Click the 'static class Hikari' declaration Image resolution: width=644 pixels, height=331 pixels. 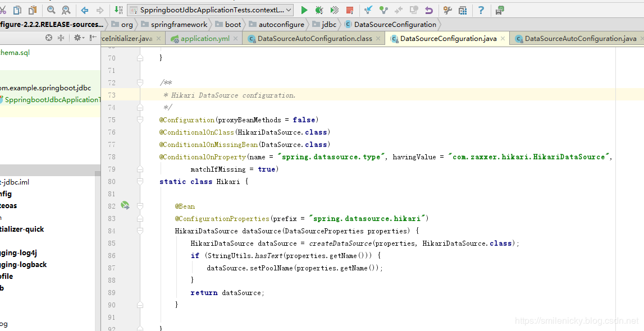pos(200,181)
